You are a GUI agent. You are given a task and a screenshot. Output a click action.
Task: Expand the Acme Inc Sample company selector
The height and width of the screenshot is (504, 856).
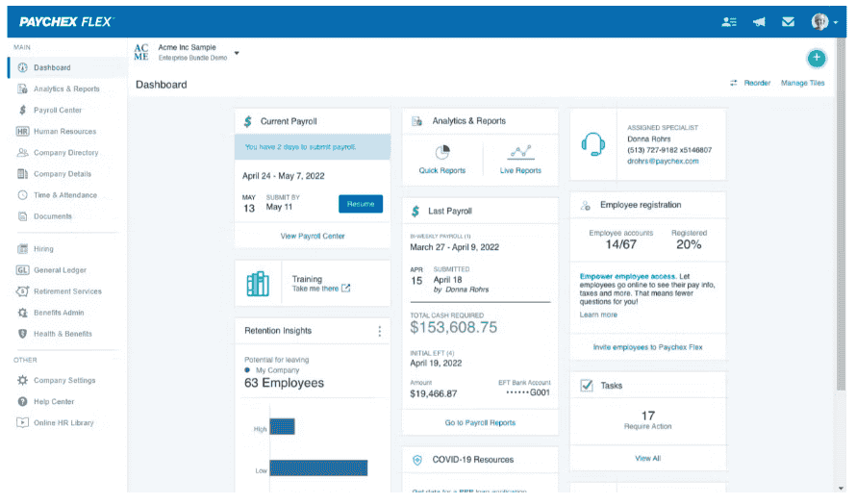tap(237, 53)
